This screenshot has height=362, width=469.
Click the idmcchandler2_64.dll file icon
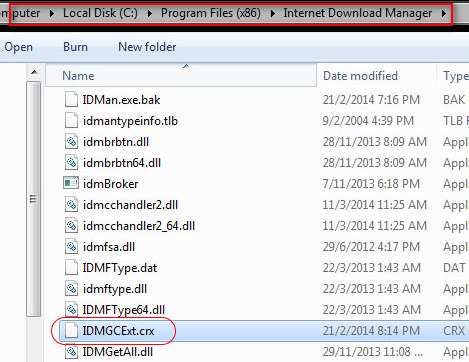click(71, 225)
